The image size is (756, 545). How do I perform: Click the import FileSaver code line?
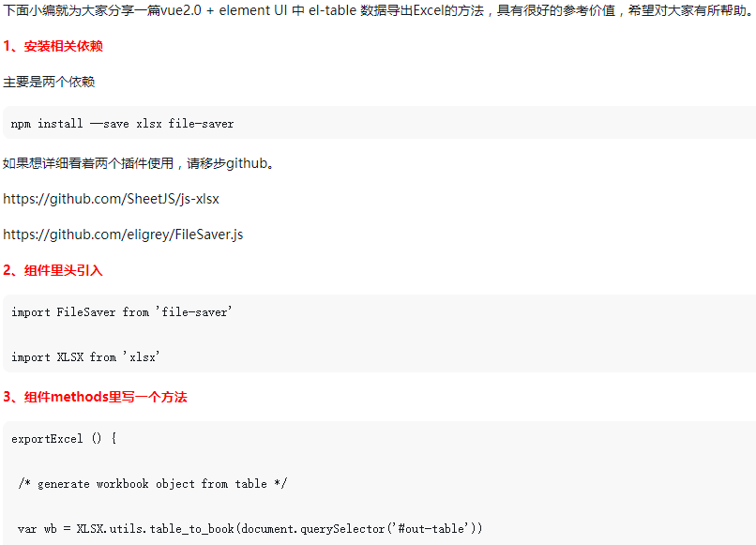coord(122,312)
